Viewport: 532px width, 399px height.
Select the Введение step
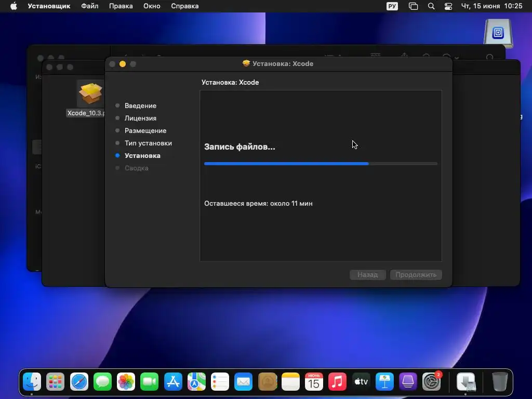point(140,105)
